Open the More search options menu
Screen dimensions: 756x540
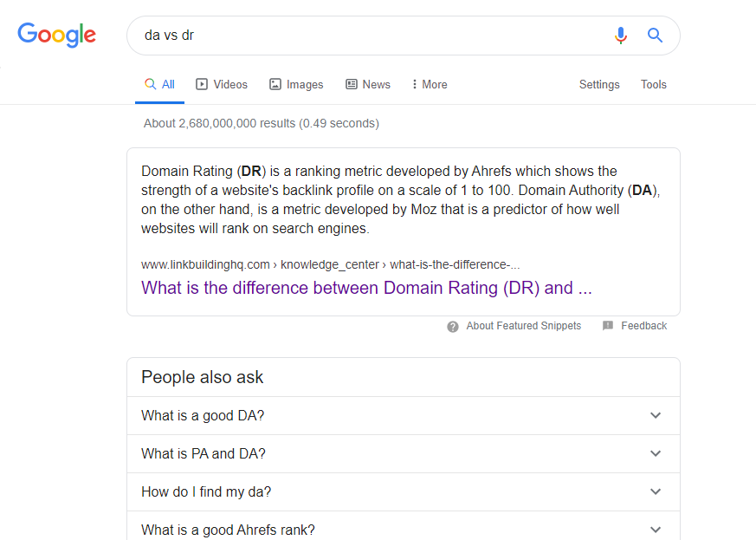click(x=430, y=84)
